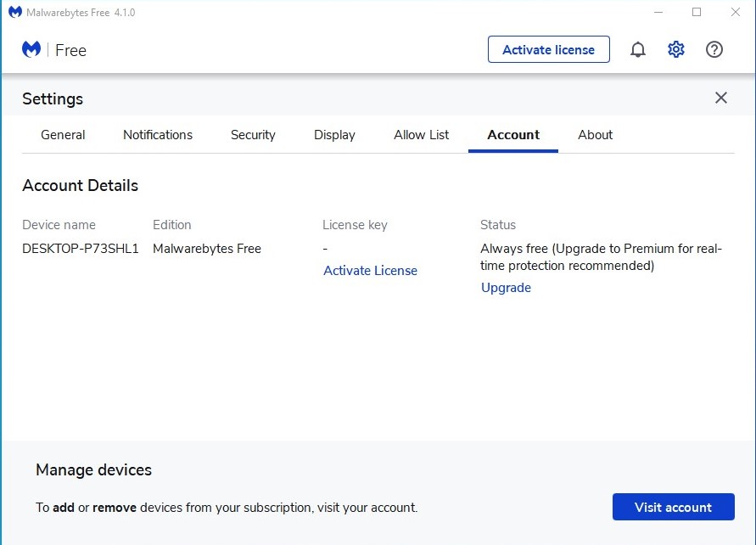This screenshot has width=756, height=545.
Task: Click the License key column label
Action: [355, 225]
